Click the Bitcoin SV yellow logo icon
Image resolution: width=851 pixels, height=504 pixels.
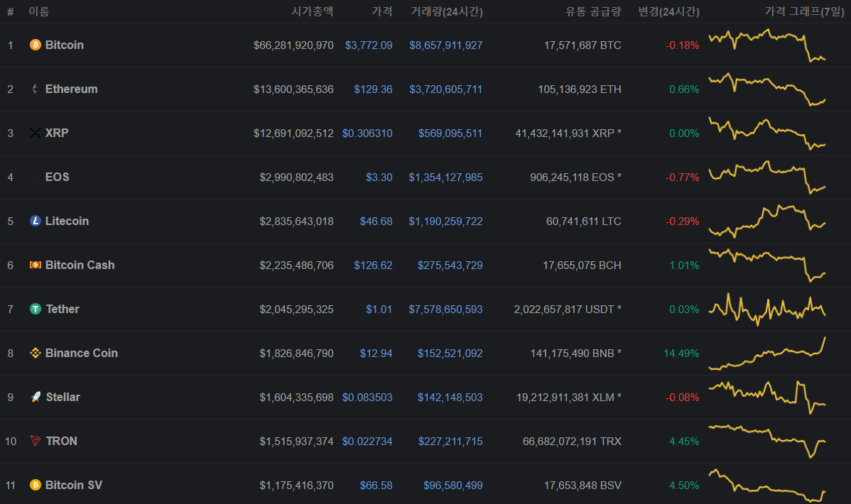(x=36, y=485)
